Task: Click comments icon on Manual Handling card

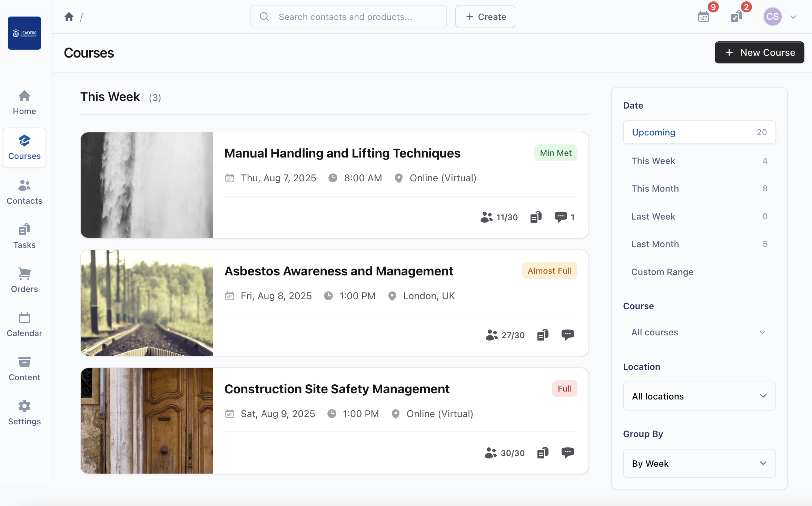Action: tap(561, 217)
